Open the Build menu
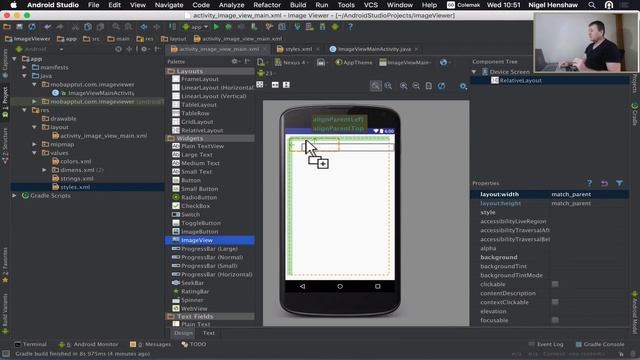Image resolution: width=640 pixels, height=360 pixels. (x=298, y=5)
